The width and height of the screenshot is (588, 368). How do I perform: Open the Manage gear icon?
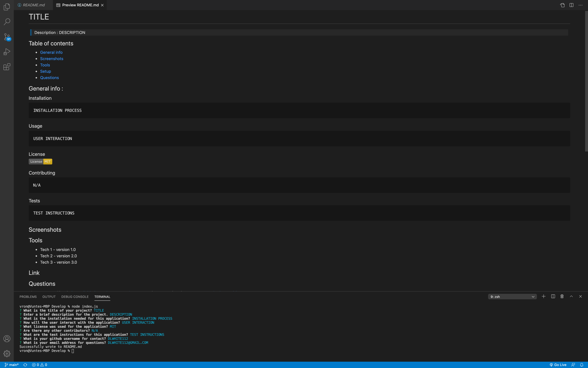tap(7, 353)
